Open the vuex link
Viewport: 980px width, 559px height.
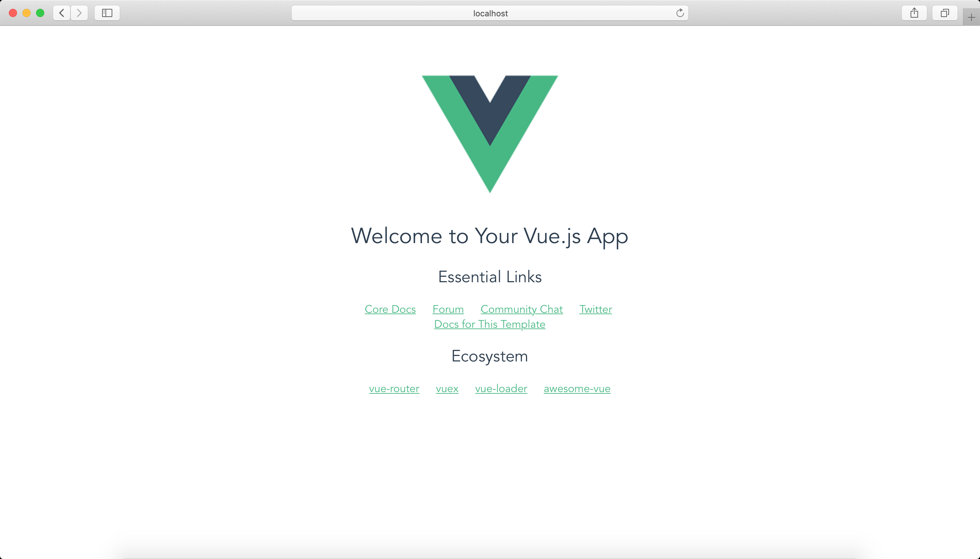(447, 389)
